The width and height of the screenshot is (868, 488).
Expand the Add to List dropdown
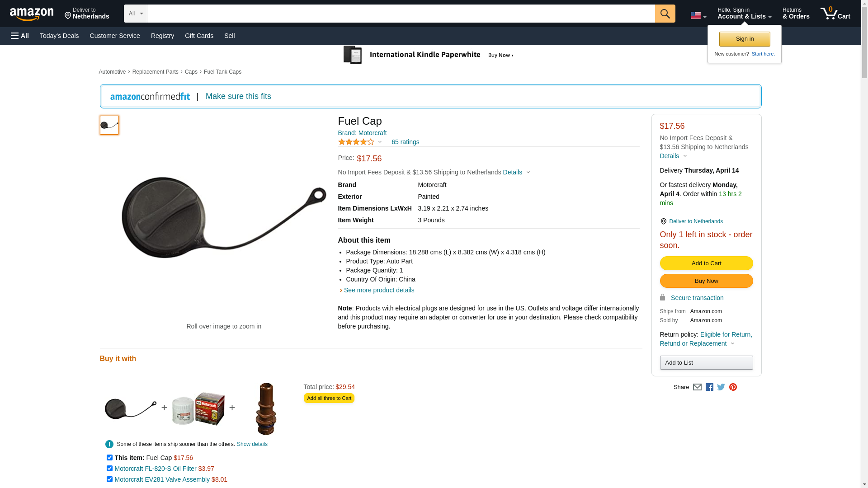(x=706, y=363)
